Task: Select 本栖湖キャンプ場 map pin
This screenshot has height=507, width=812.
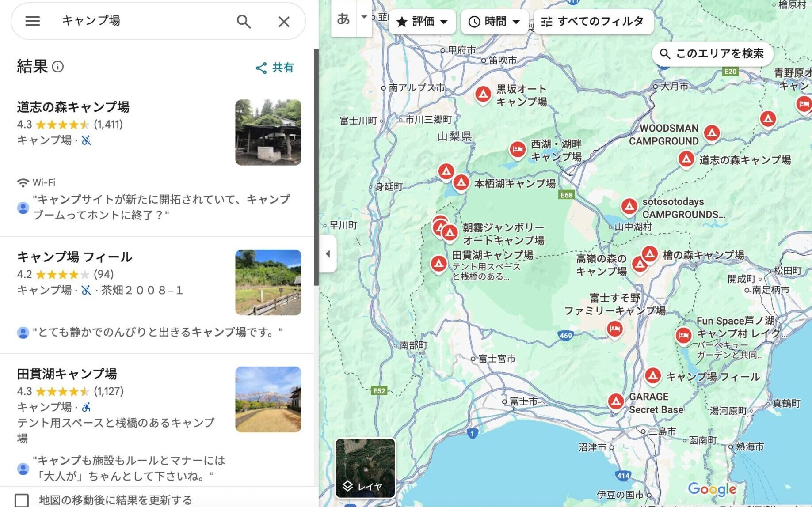Action: [461, 182]
